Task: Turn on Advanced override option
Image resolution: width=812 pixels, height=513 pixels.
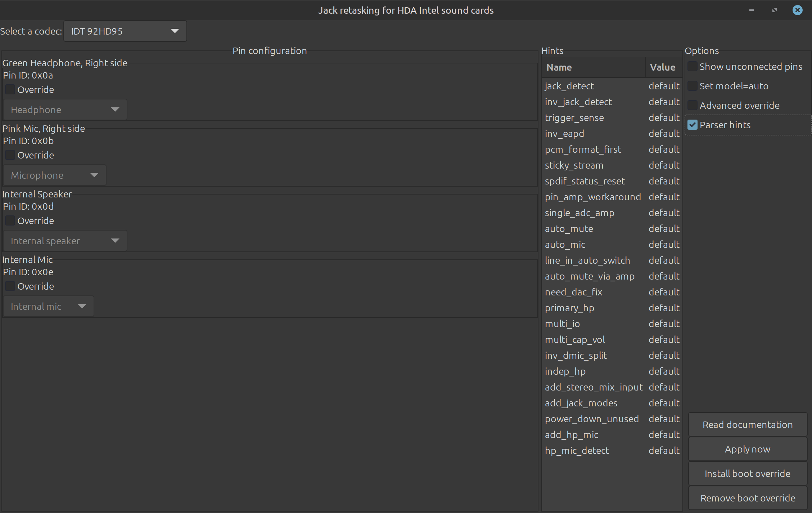Action: [693, 106]
